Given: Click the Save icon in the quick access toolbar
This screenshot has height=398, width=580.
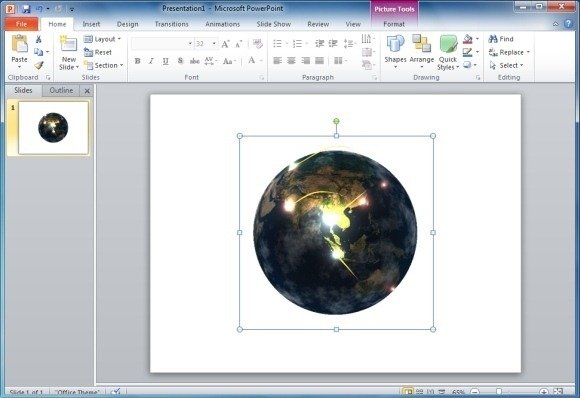Looking at the screenshot, I should [26, 9].
